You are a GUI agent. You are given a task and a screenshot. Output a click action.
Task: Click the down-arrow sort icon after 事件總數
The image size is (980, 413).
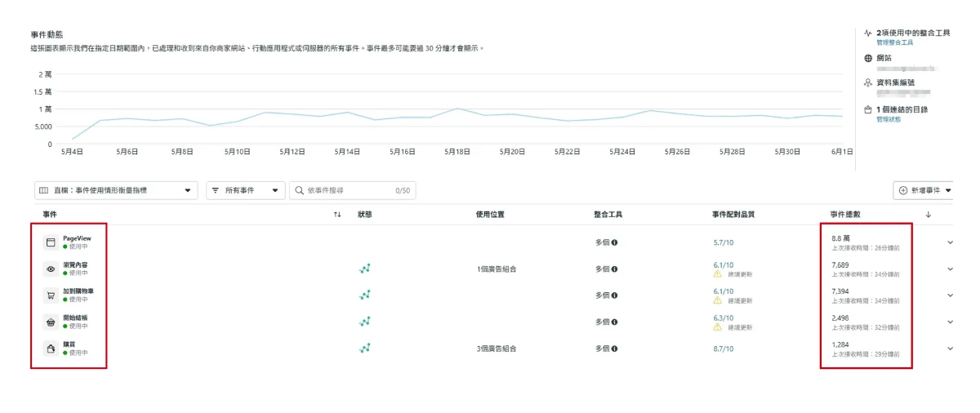929,215
